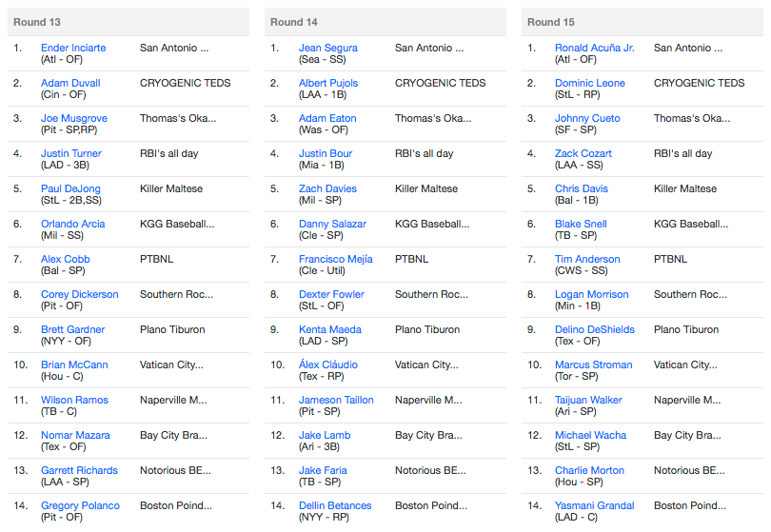View Kenta Maeda player profile

[x=330, y=329]
